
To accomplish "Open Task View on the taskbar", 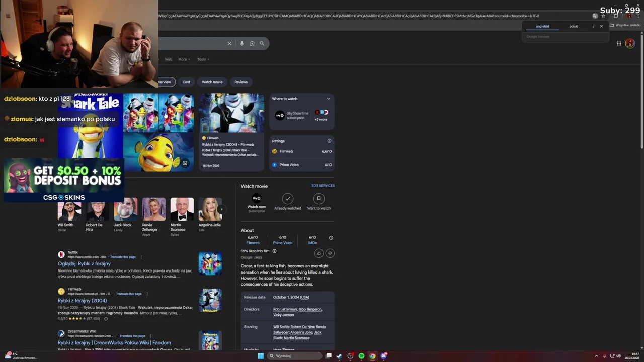I will click(329, 356).
